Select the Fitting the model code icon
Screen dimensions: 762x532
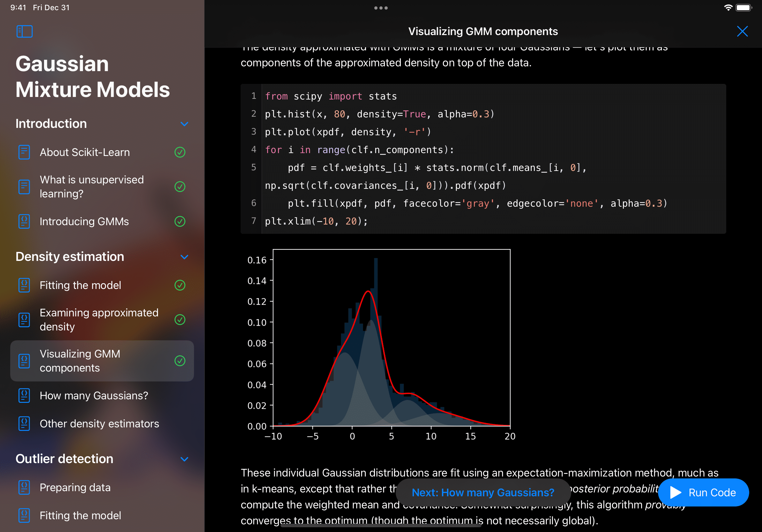24,285
